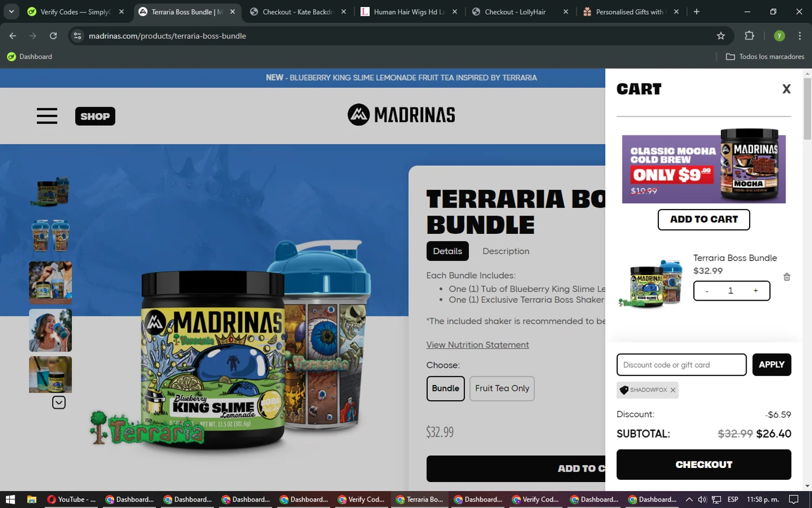The image size is (812, 508).
Task: Select the thumbnail with a blue drink in a glass
Action: pyautogui.click(x=50, y=374)
